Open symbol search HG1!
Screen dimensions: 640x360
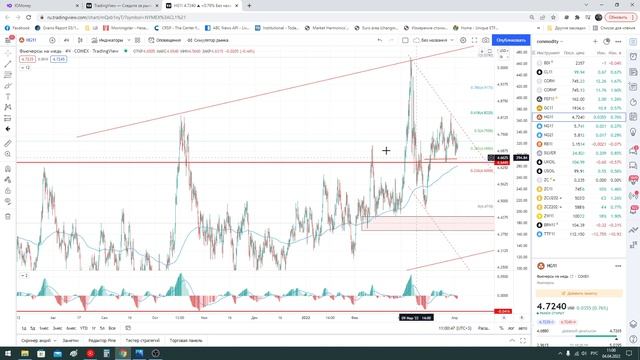pos(28,40)
